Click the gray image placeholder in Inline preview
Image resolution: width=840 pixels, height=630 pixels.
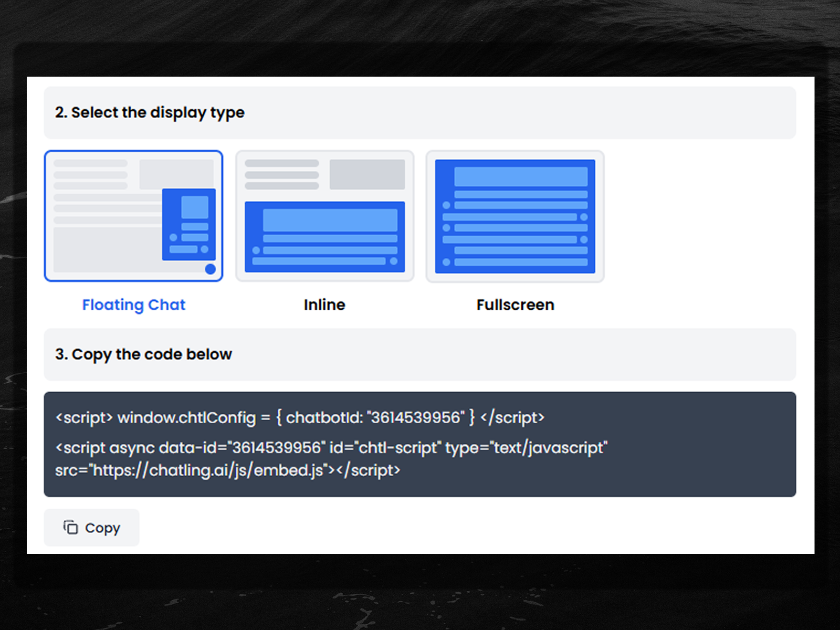(367, 174)
